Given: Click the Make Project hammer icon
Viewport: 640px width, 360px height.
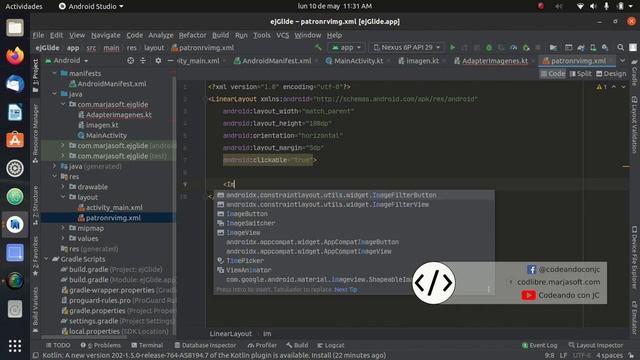Looking at the screenshot, I should [318, 48].
